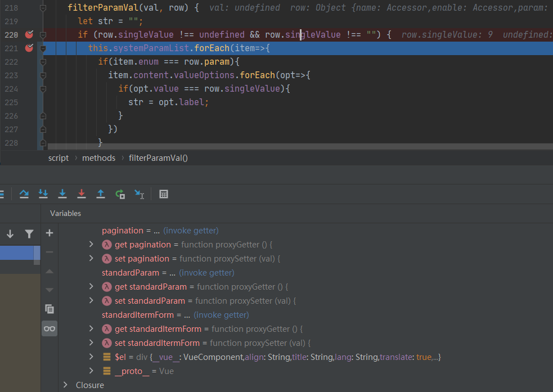
Task: Collapse the code fold at line 222
Action: [x=42, y=62]
